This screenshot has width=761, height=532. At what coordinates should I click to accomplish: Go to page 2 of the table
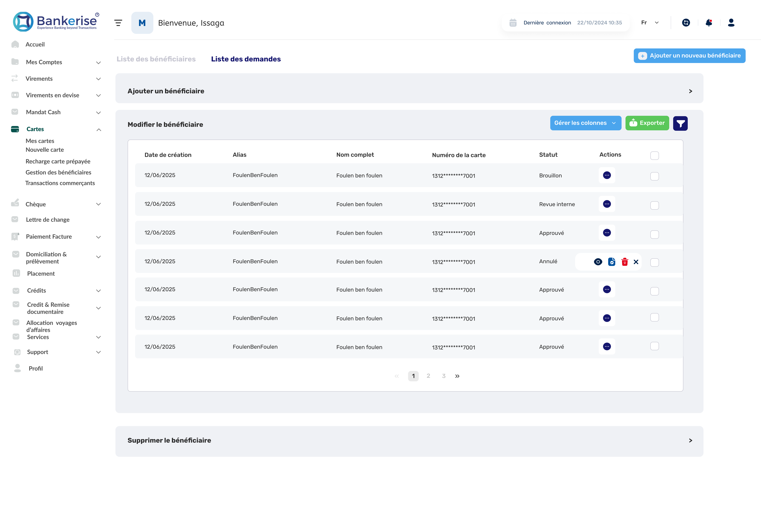pyautogui.click(x=428, y=376)
